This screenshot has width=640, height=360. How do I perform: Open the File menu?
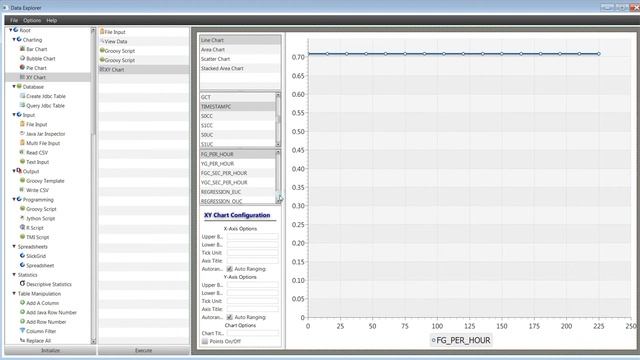click(14, 20)
